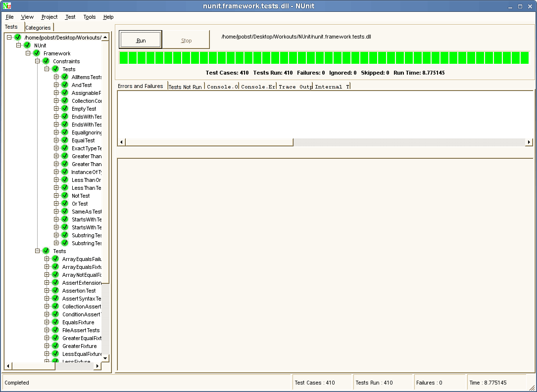Click the green check icon beside Constraints
The image size is (537, 392).
[x=46, y=61]
